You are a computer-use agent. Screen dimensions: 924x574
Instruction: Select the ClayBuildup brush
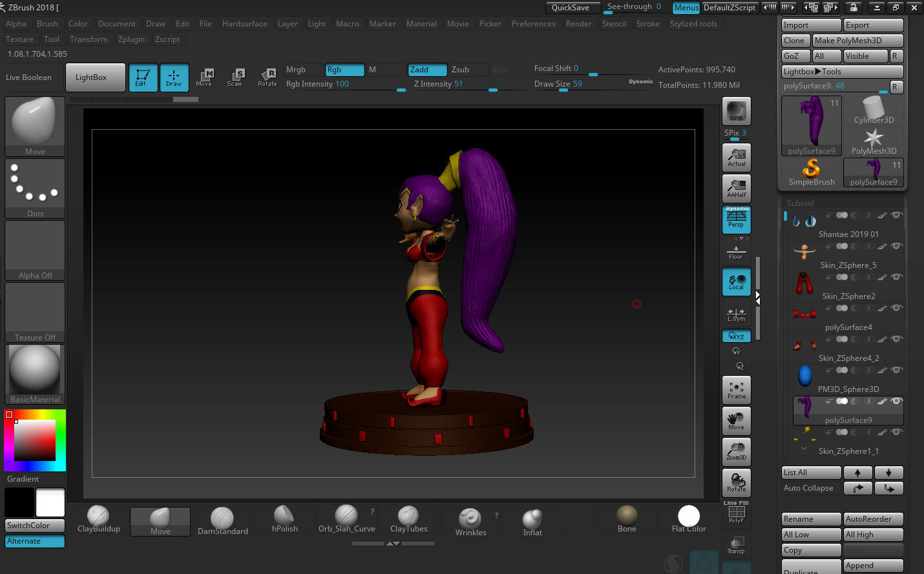98,520
